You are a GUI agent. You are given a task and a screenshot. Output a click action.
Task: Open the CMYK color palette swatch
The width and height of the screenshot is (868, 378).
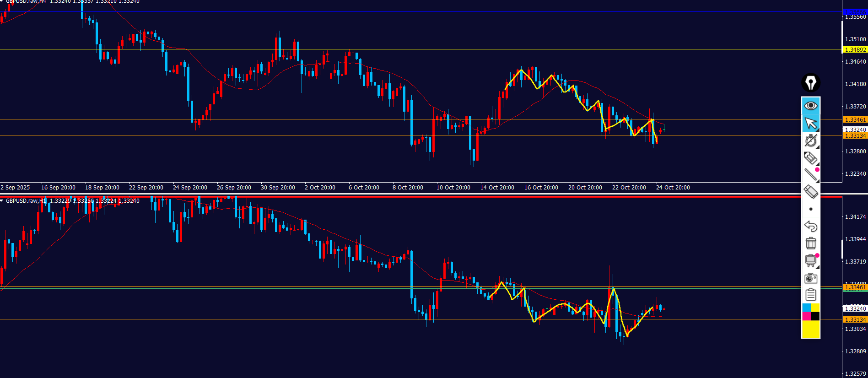pyautogui.click(x=810, y=312)
